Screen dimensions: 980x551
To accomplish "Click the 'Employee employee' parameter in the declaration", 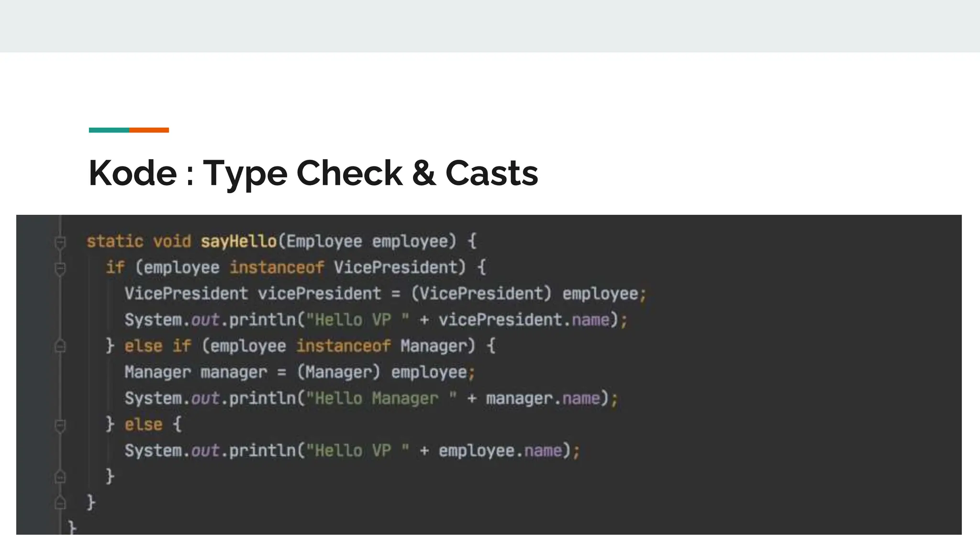I will click(x=367, y=241).
